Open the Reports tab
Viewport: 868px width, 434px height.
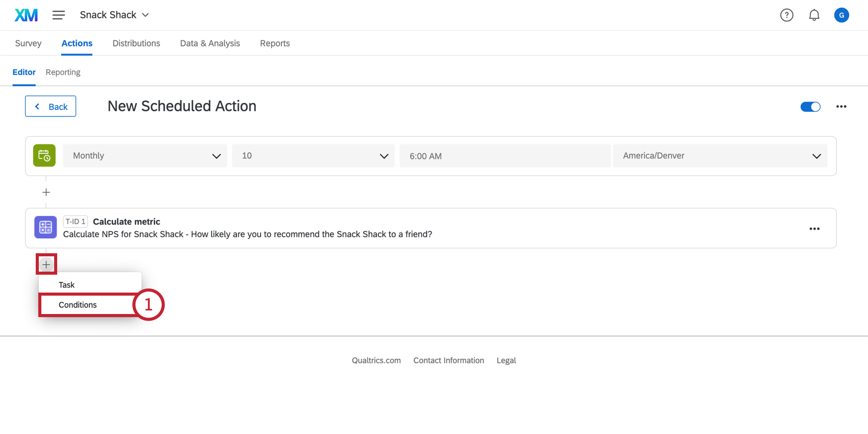click(x=275, y=43)
